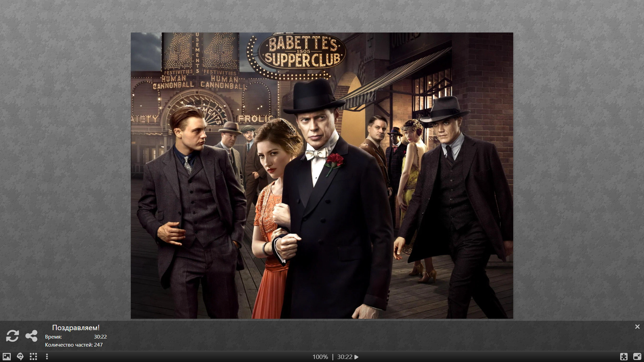The width and height of the screenshot is (644, 362).
Task: Toggle the ghost image helper
Action: pyautogui.click(x=20, y=357)
